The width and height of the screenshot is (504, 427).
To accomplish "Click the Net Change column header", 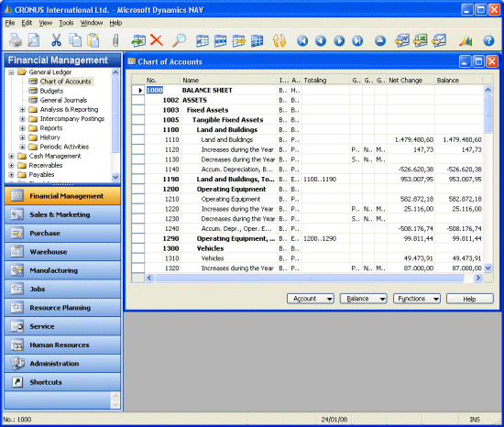I will click(x=411, y=80).
